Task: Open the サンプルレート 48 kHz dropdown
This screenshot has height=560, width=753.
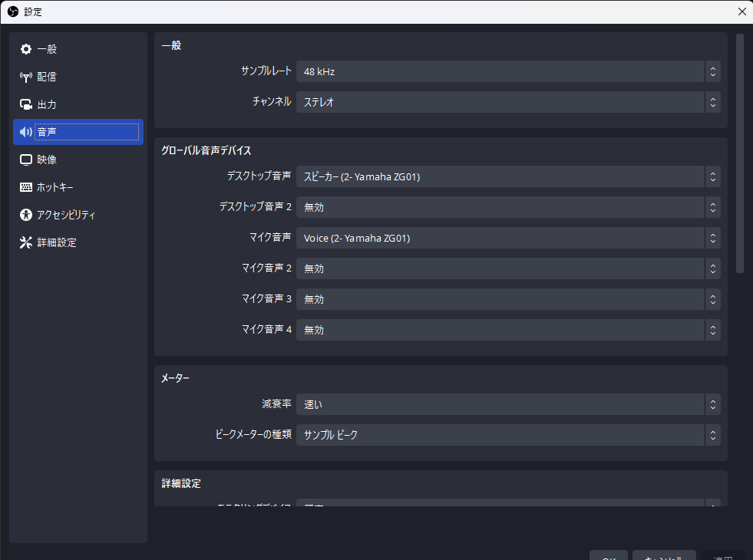Action: (507, 71)
